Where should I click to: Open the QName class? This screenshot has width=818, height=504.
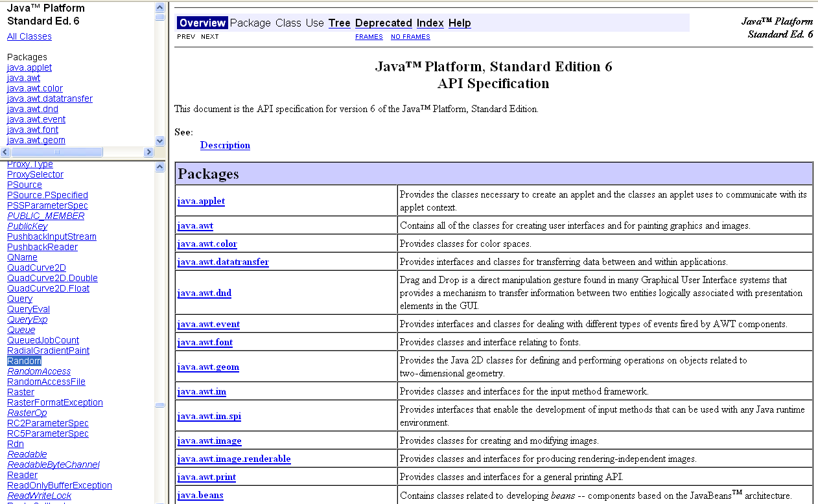click(x=22, y=257)
